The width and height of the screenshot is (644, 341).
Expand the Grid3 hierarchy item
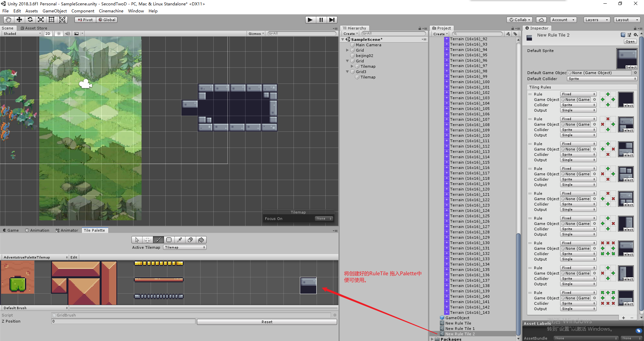(347, 72)
